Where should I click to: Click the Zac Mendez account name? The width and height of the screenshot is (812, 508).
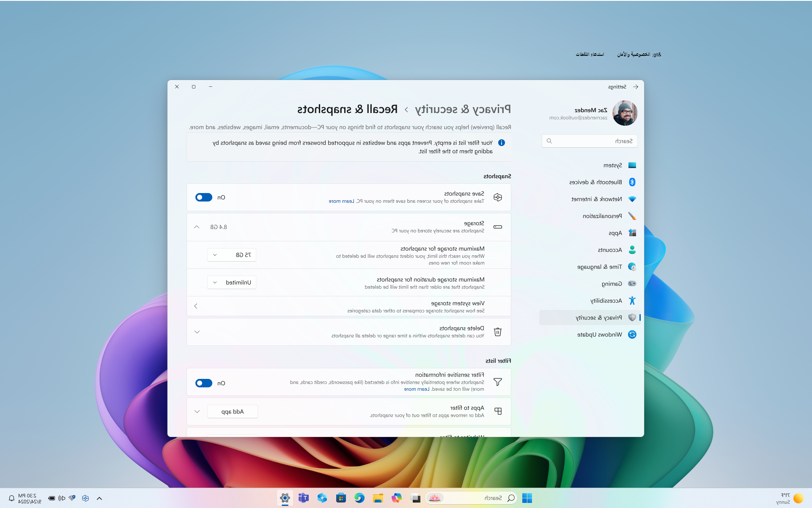click(591, 110)
